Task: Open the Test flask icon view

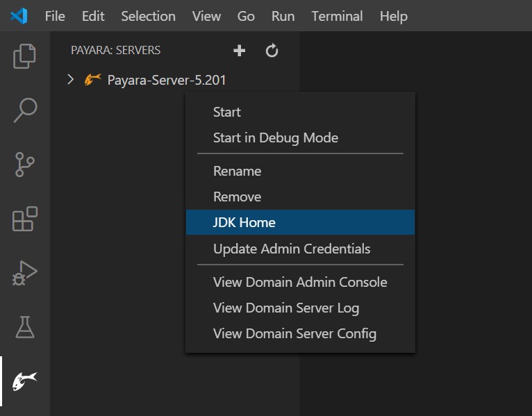Action: 25,327
